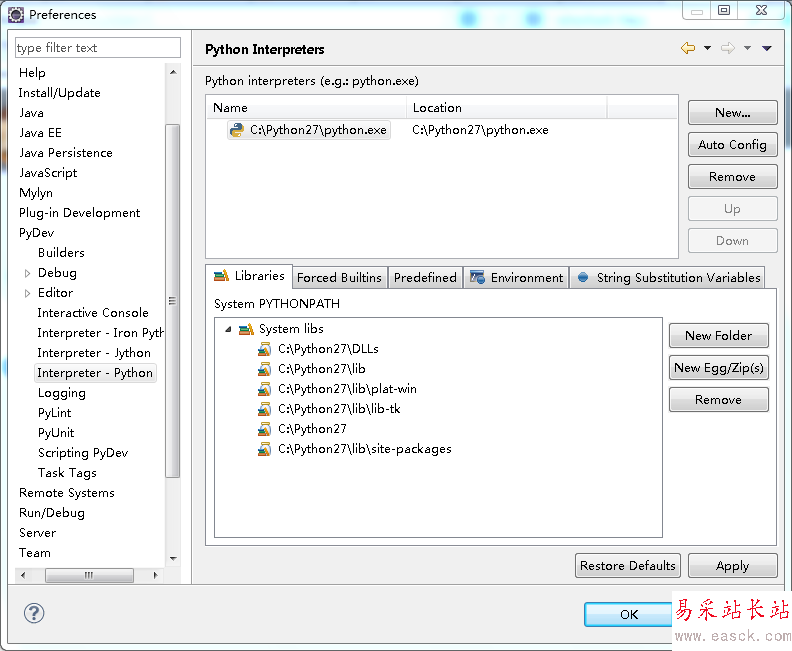Click the Auto Config button
This screenshot has width=792, height=651.
[732, 145]
